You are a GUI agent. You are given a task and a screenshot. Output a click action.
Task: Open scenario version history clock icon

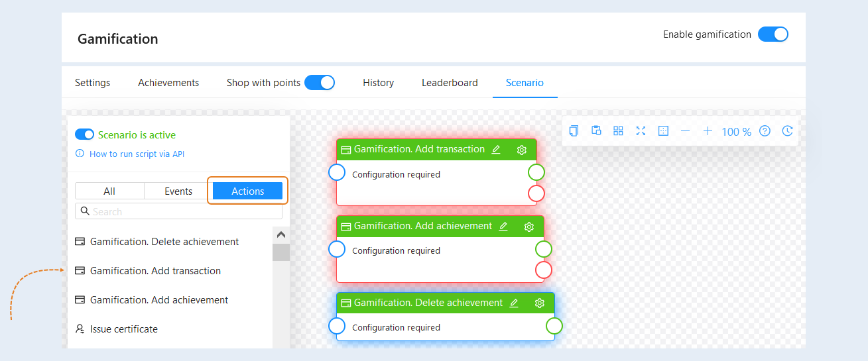tap(787, 131)
